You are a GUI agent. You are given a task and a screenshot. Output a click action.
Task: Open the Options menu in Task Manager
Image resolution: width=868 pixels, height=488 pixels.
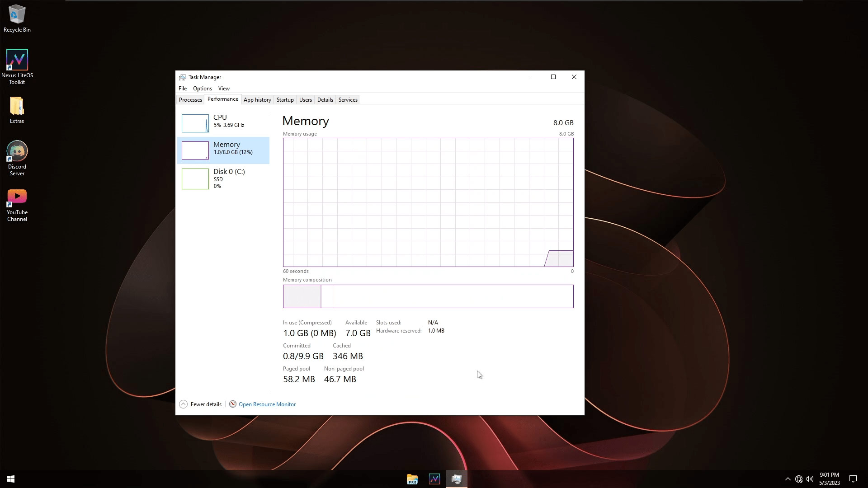[x=202, y=89]
